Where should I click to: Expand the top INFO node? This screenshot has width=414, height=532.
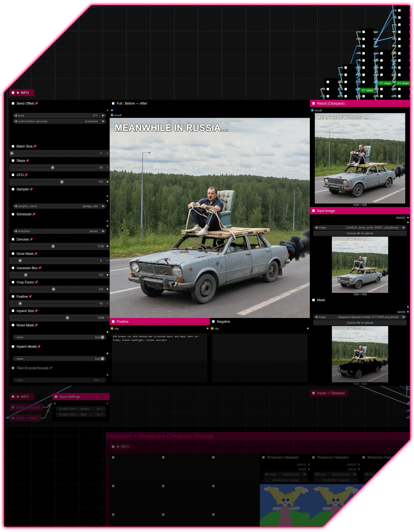tap(18, 93)
